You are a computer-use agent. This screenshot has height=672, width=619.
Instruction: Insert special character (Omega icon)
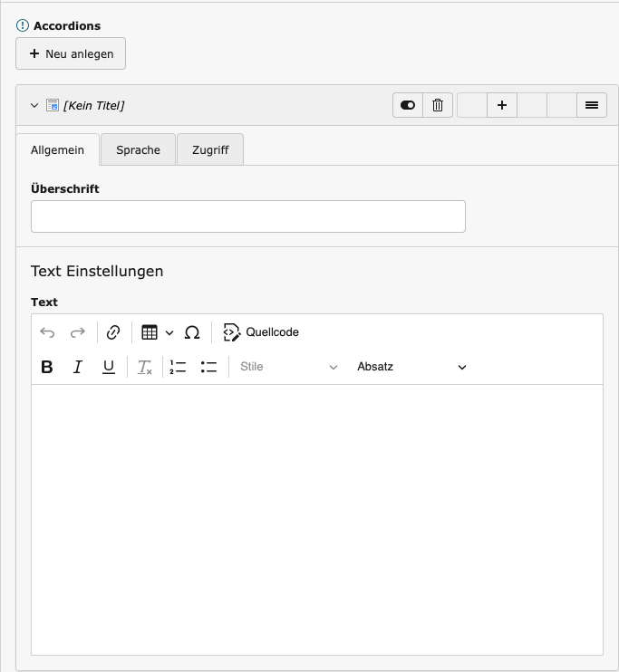192,332
